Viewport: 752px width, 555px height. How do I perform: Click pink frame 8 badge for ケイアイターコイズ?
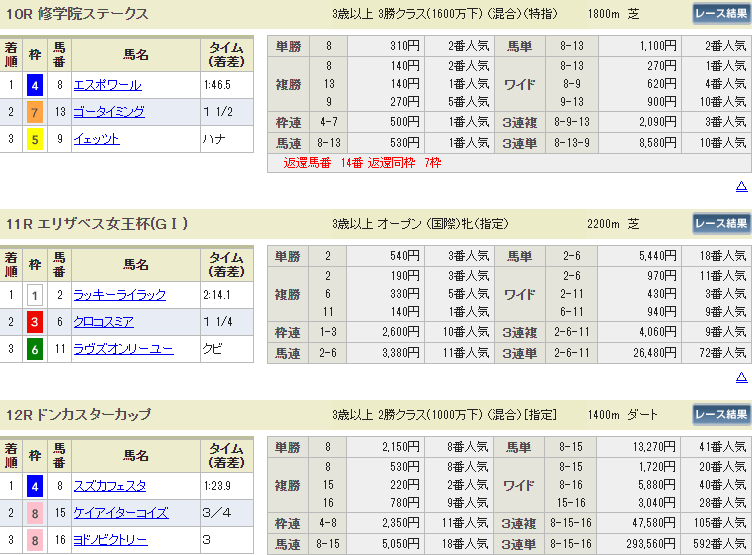35,513
